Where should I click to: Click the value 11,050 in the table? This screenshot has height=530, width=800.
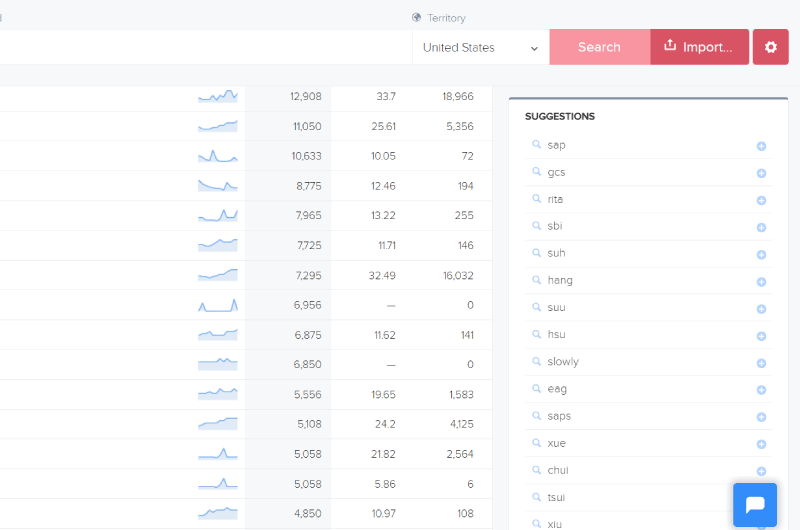307,126
